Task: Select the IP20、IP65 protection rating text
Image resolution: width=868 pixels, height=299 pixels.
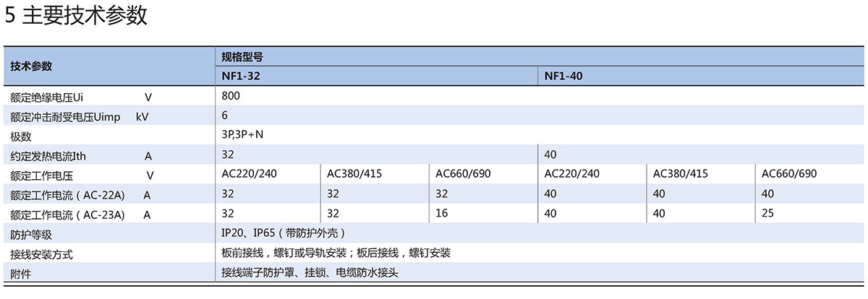Action: [x=284, y=233]
